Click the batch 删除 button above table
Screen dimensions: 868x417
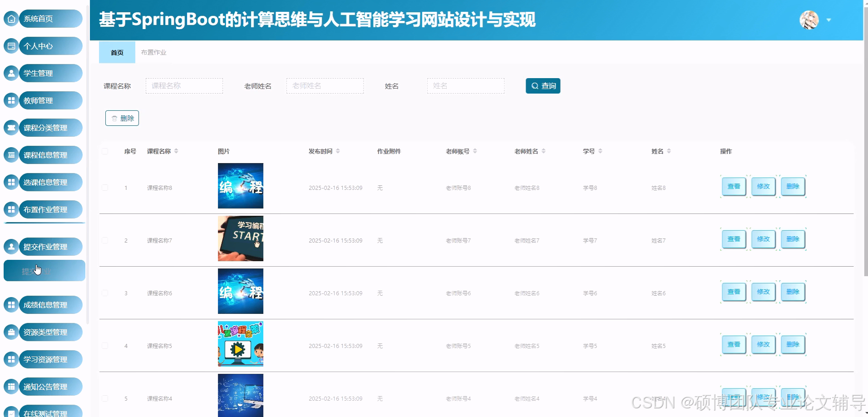122,118
